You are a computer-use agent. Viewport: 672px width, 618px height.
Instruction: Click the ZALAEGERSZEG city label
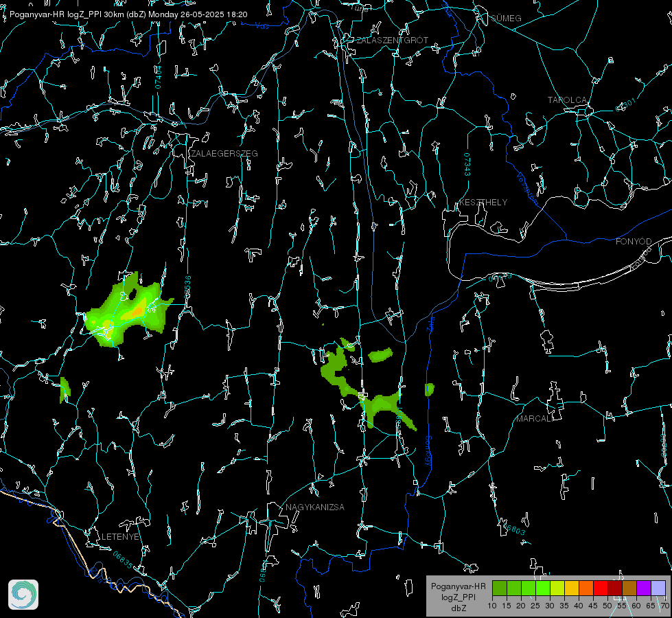[224, 154]
